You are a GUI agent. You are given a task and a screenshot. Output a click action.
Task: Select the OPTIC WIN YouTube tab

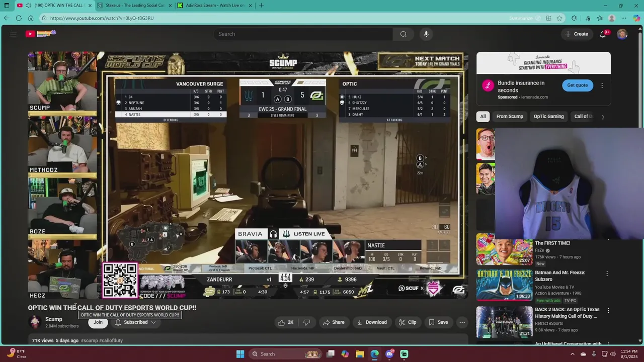tap(54, 6)
